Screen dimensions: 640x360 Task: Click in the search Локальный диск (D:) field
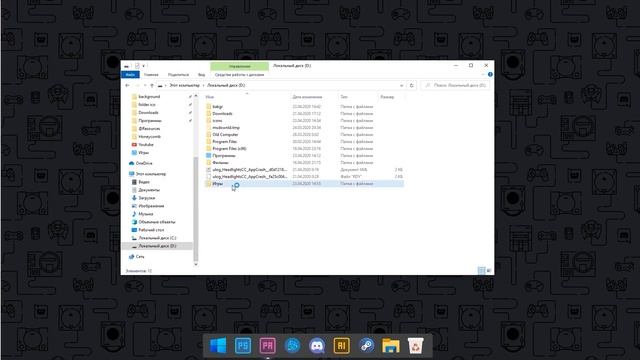(x=456, y=85)
